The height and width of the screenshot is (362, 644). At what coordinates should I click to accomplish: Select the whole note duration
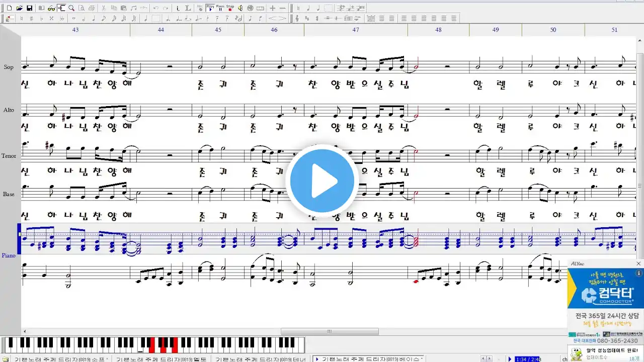tap(73, 19)
